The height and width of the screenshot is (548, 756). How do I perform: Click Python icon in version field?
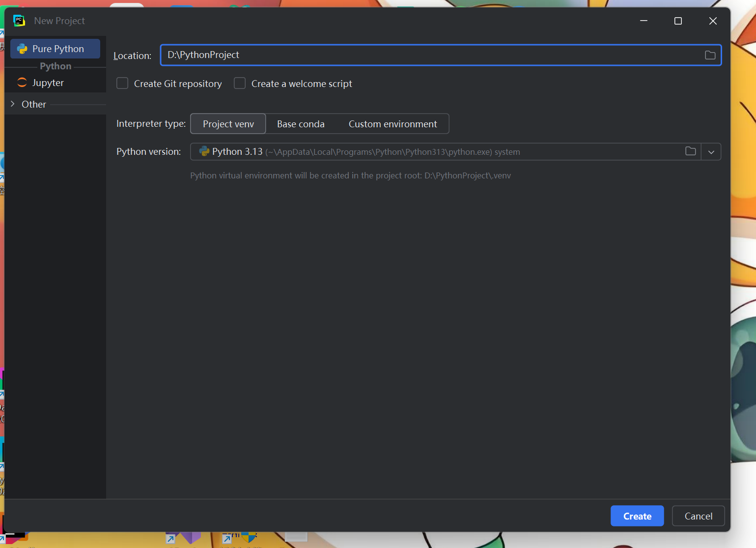[204, 151]
